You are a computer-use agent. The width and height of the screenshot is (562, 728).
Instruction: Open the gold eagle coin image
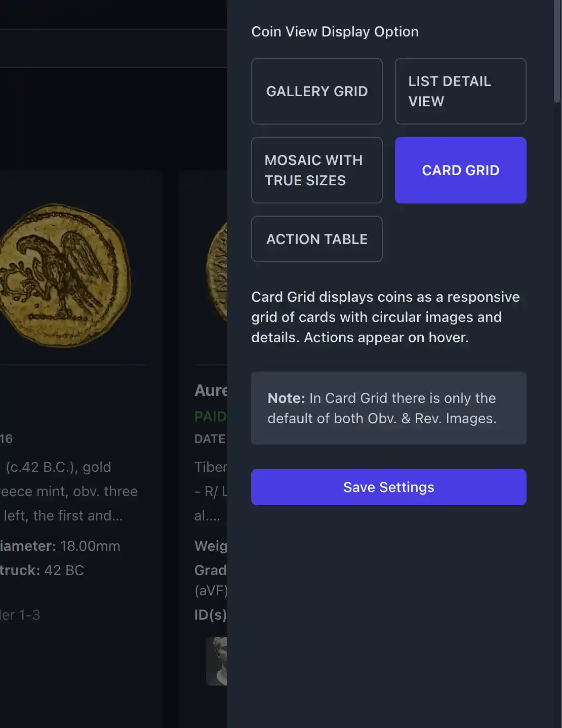point(63,276)
